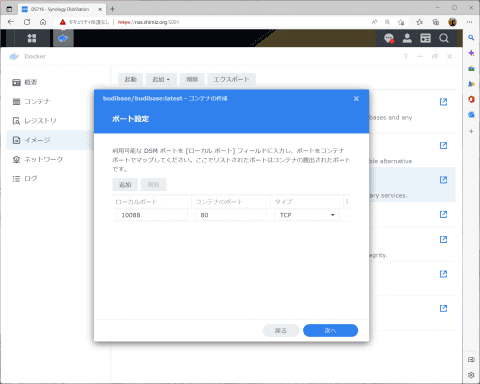480x384 pixels.
Task: Select コンテナ in Docker sidebar
Action: click(31, 101)
